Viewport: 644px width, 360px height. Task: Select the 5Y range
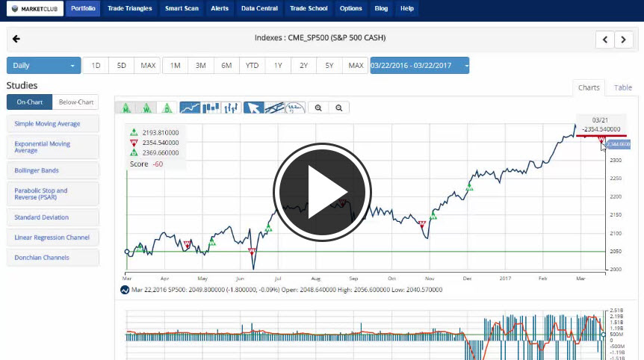pos(329,66)
